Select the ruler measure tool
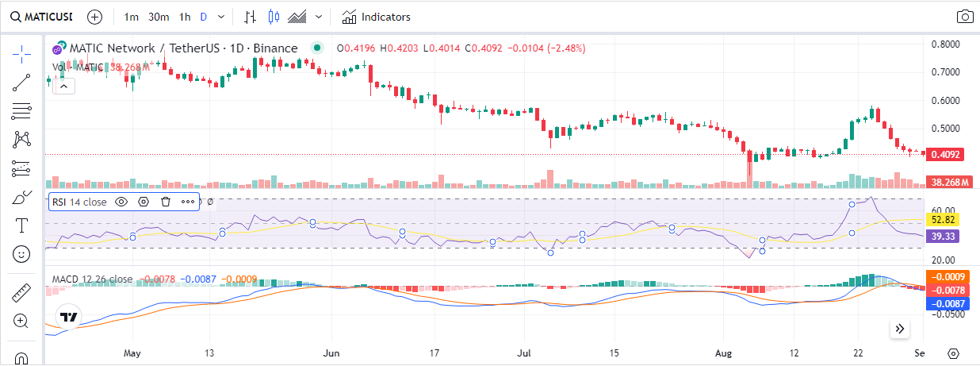Viewport: 980px width, 366px height. click(21, 292)
